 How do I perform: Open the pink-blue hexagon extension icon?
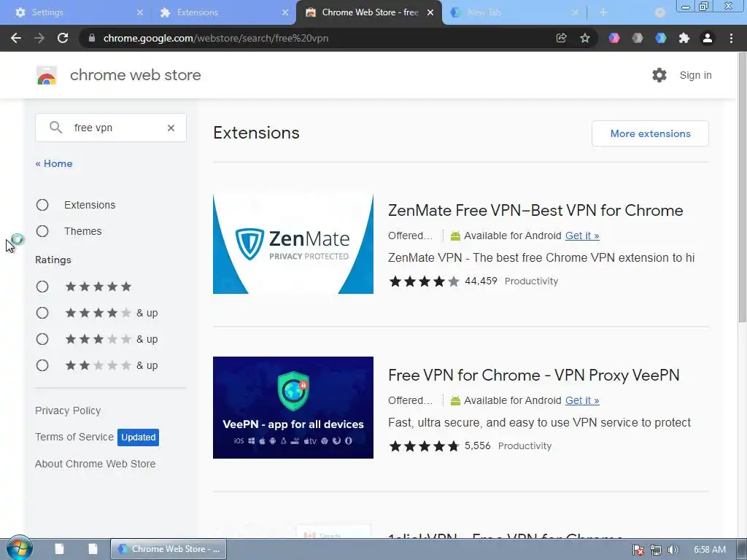(614, 38)
